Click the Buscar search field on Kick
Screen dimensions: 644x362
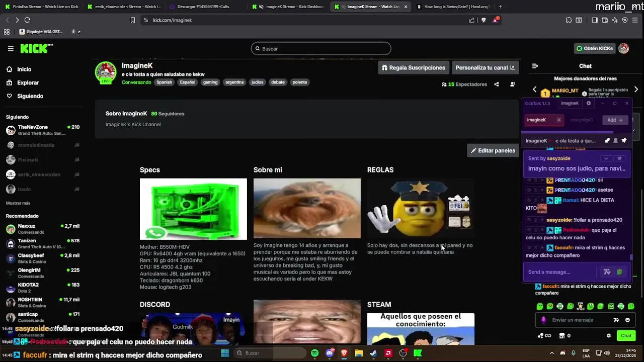(x=321, y=49)
